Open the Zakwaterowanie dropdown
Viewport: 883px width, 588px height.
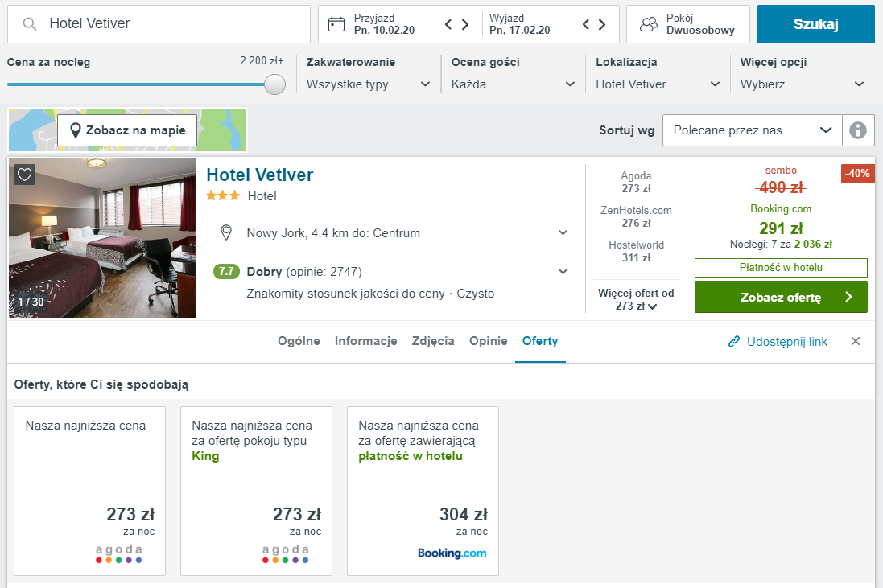(x=369, y=84)
